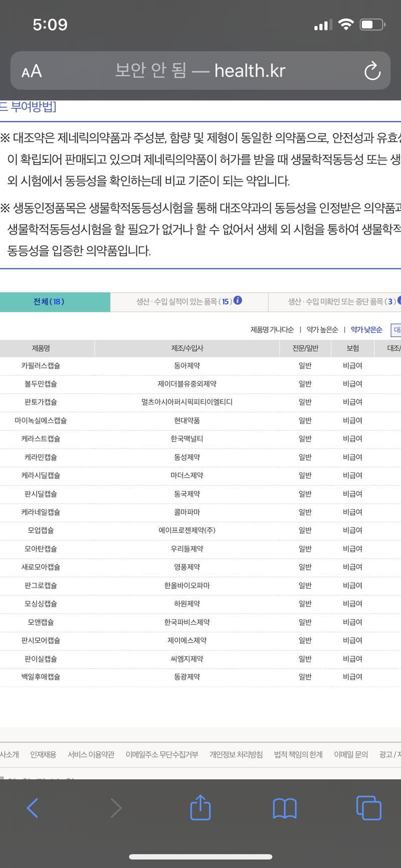Screen dimensions: 401x868
Task: Open 인재채용 footer link
Action: point(43,755)
